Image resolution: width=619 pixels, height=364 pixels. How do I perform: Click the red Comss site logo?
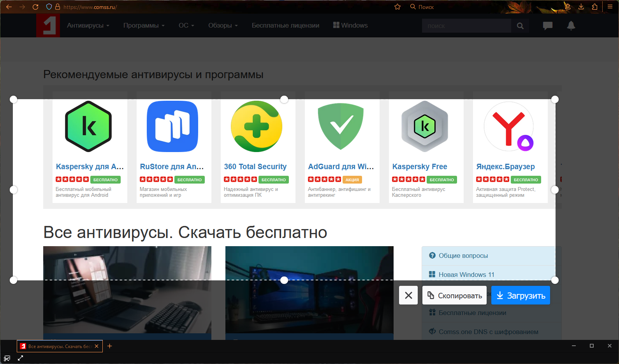[48, 26]
